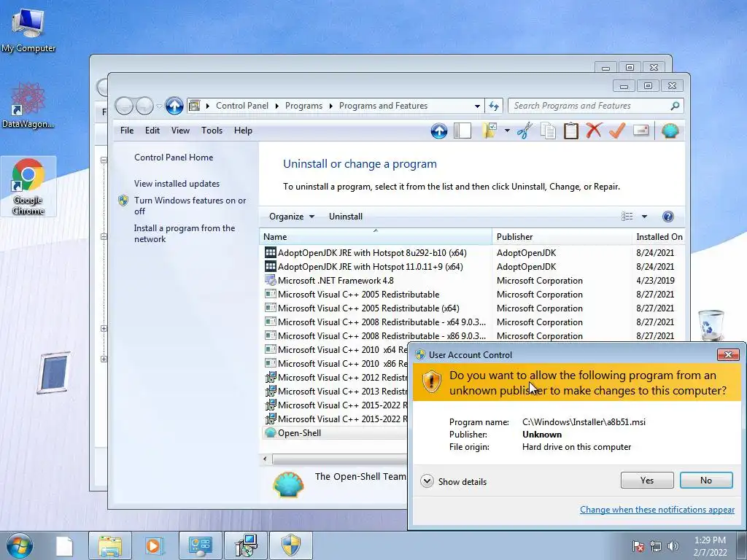Click the volume speaker tray icon
Screen dimensions: 747x560
click(x=673, y=546)
